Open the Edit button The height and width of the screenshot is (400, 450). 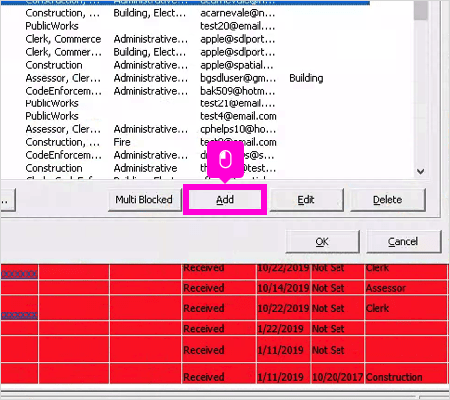click(x=306, y=200)
